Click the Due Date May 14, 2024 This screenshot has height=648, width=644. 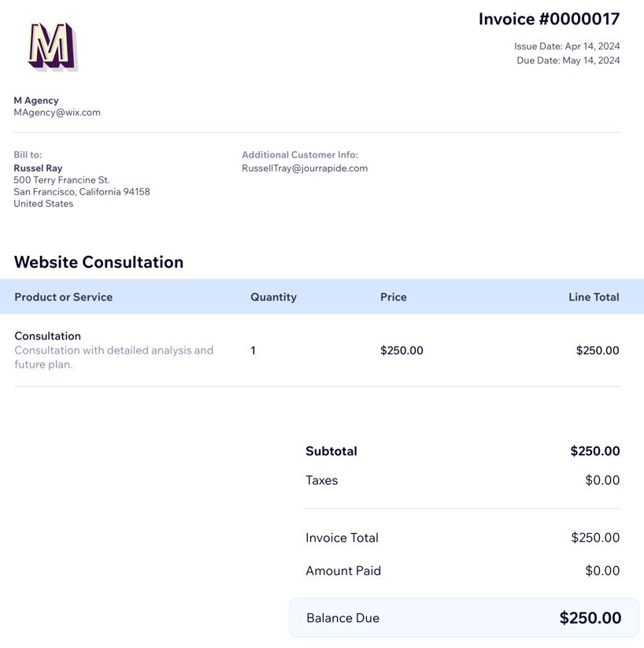[568, 61]
